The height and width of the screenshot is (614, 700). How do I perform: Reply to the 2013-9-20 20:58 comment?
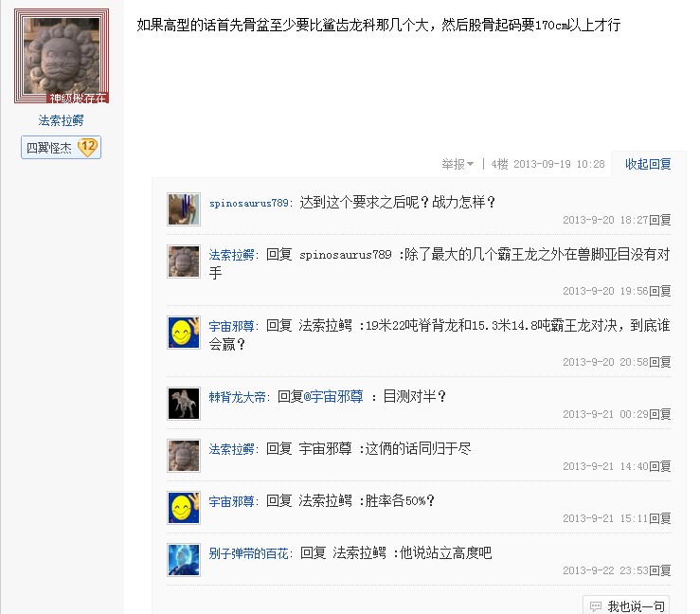point(660,362)
